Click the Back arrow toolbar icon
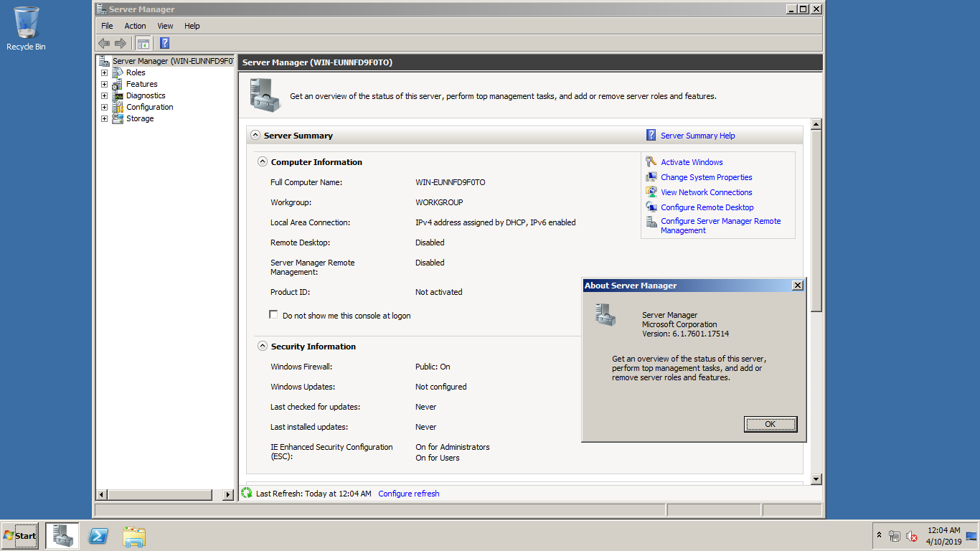 (x=104, y=43)
